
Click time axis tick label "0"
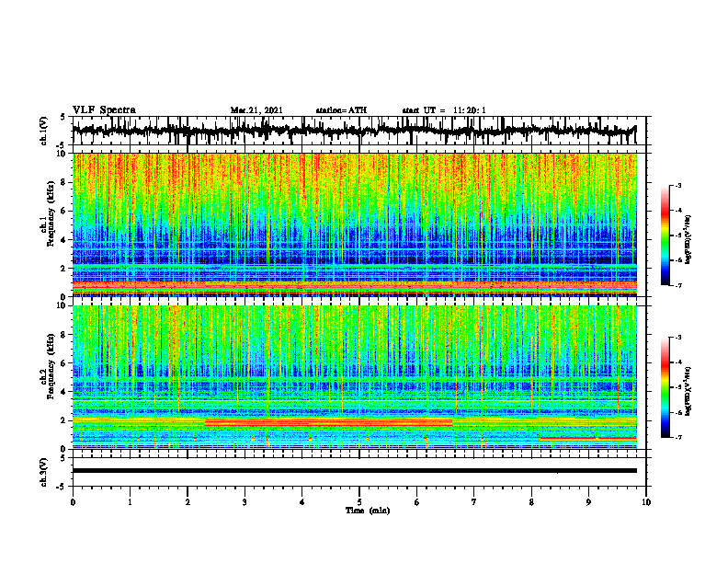pos(73,502)
